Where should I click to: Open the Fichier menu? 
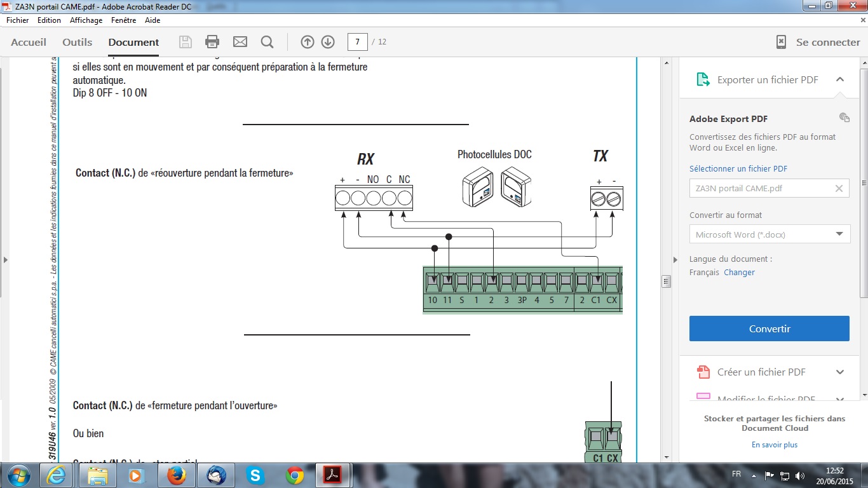click(18, 20)
